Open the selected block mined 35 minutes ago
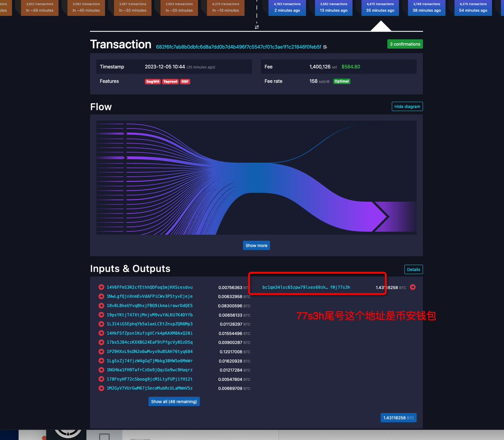Viewport: 504px width, 440px height. [380, 8]
